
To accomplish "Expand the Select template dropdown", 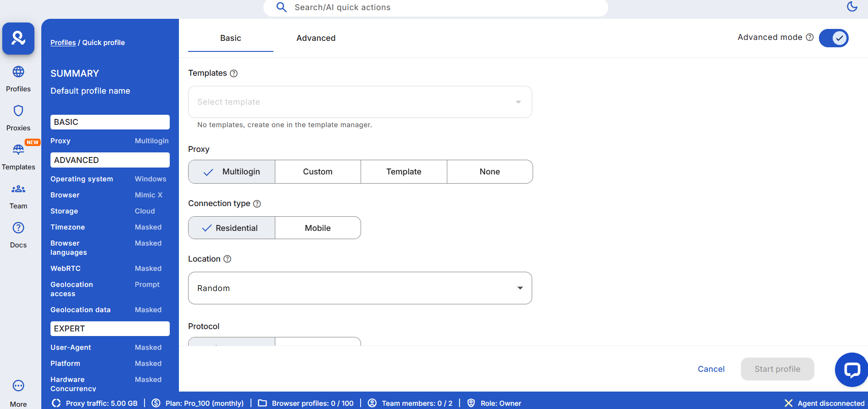I will [x=360, y=102].
